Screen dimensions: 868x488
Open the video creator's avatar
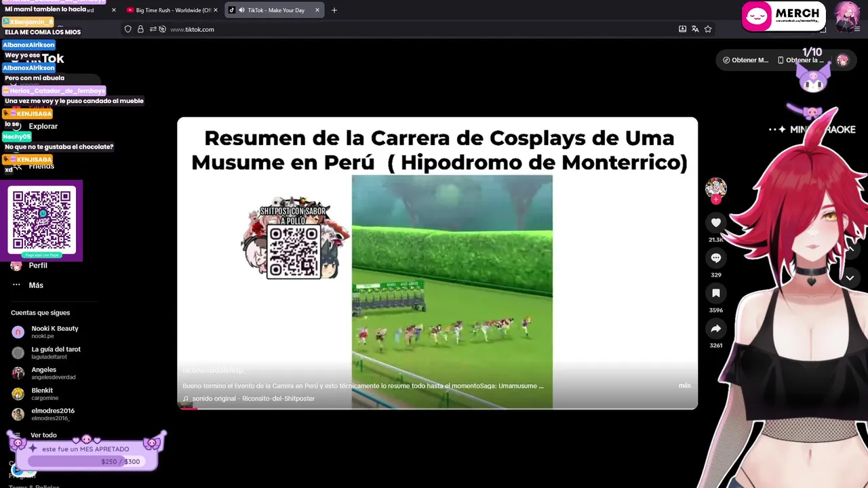715,187
